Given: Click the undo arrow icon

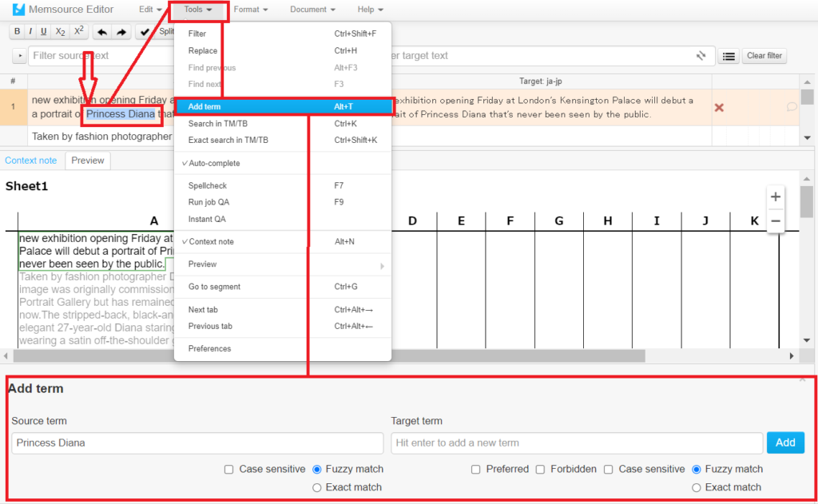Looking at the screenshot, I should (101, 32).
